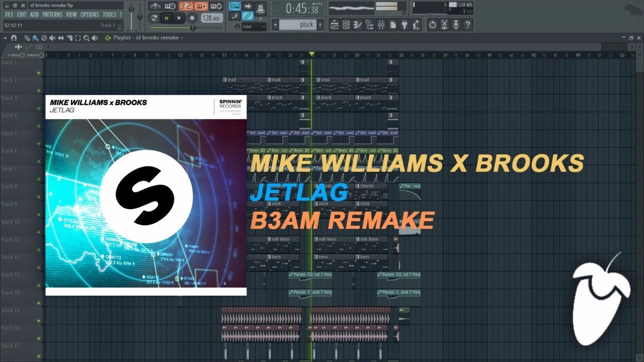Open the tempo tapper
The image size is (644, 362).
click(x=416, y=24)
